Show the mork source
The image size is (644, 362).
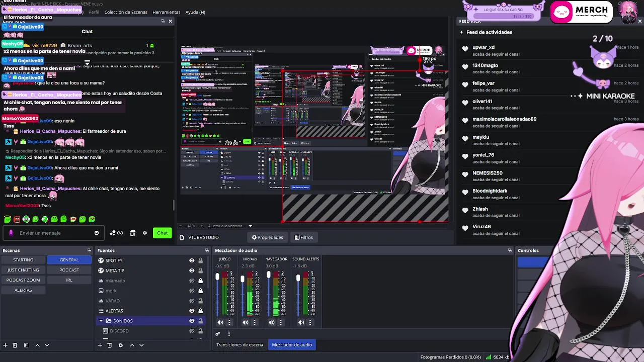click(192, 291)
